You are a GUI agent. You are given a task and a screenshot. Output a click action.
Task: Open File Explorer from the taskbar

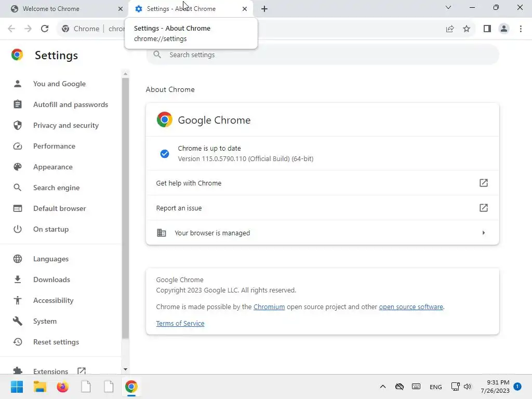click(39, 387)
